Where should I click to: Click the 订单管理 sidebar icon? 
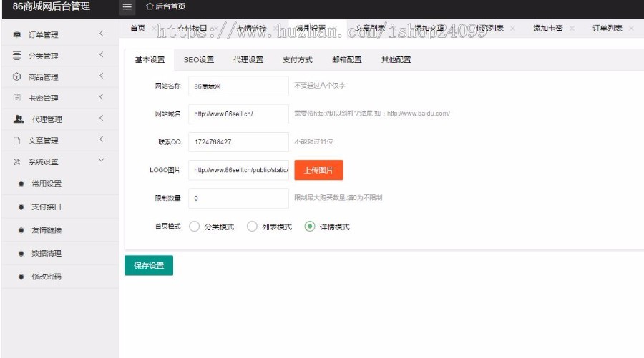tap(17, 34)
